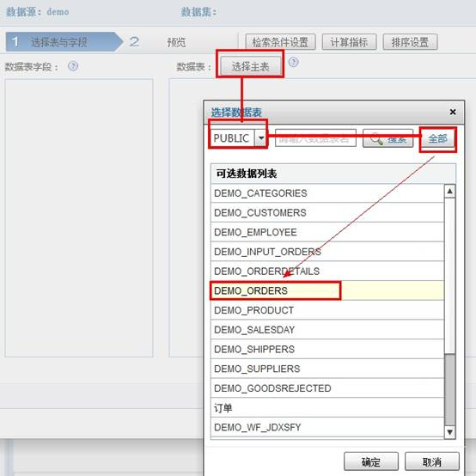Click the table list scrollbar thumb
Viewport: 476px width, 476px height.
pyautogui.click(x=449, y=389)
